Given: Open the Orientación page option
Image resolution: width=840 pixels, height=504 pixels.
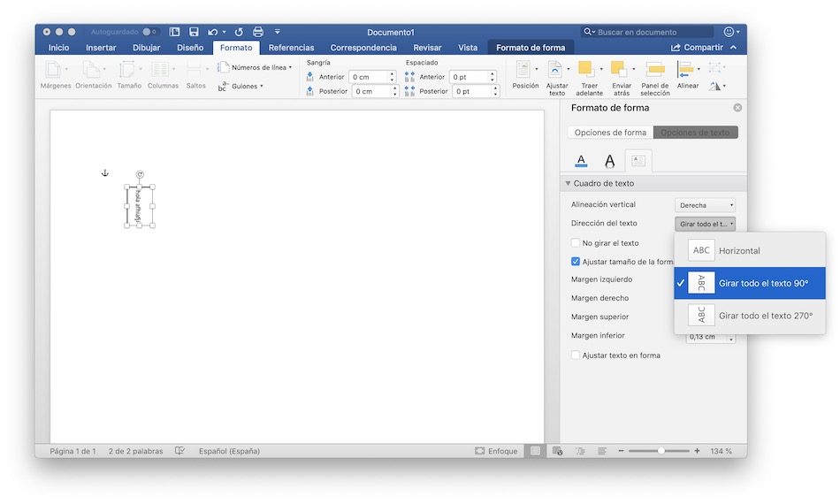Looking at the screenshot, I should tap(92, 71).
